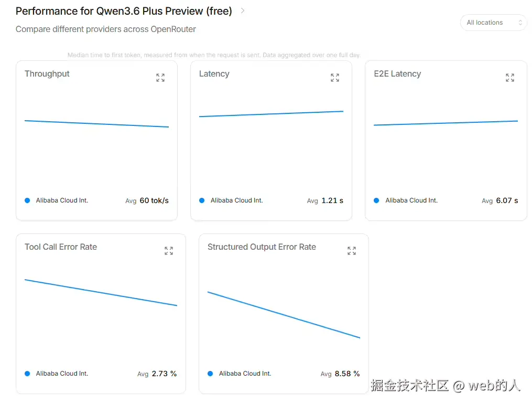Open the All locations dropdown
Screen dimensions: 532x404
coord(493,23)
